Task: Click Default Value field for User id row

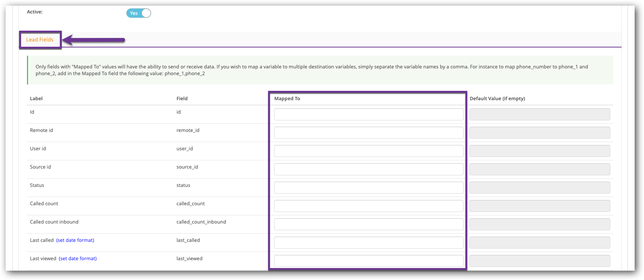Action: click(x=540, y=151)
